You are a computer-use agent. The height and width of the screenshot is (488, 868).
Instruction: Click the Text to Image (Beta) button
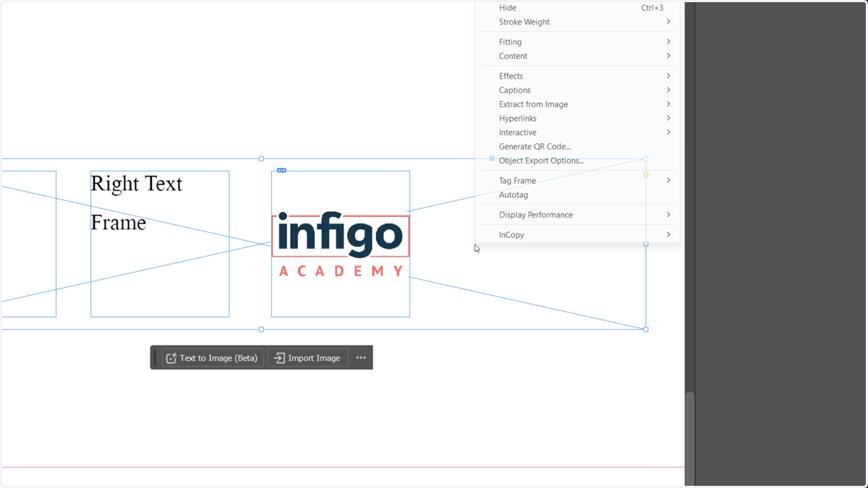coord(213,358)
